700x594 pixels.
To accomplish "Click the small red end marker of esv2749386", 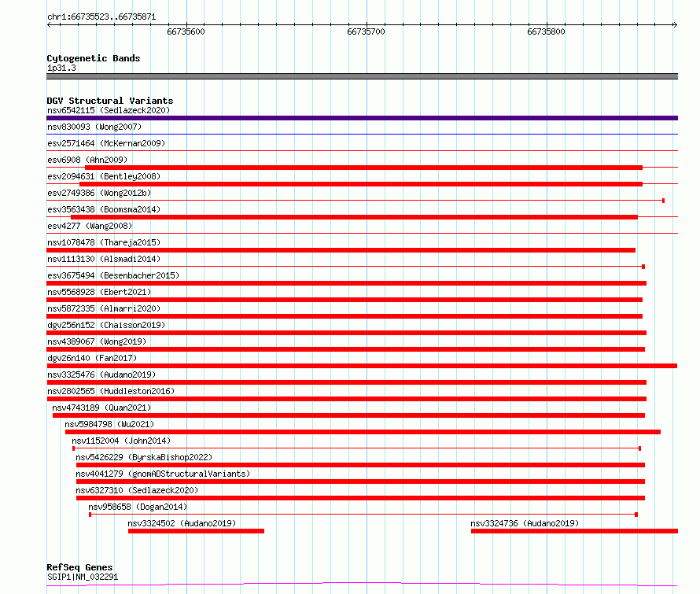I will [x=663, y=201].
